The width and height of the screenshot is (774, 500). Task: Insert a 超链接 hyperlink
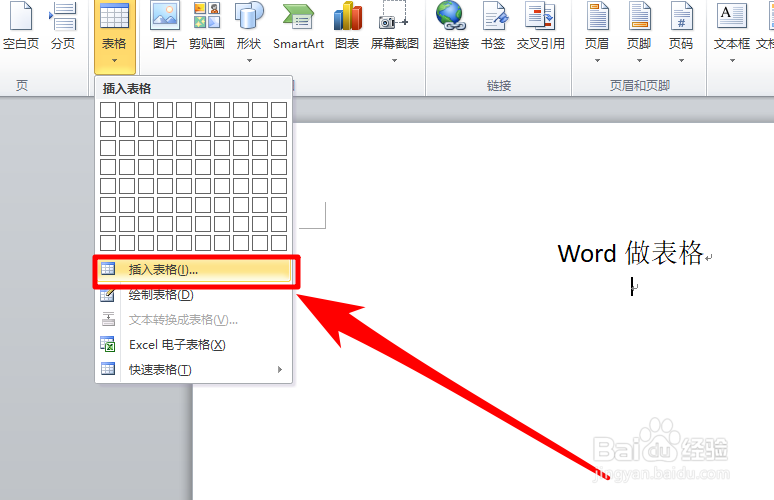pos(451,26)
